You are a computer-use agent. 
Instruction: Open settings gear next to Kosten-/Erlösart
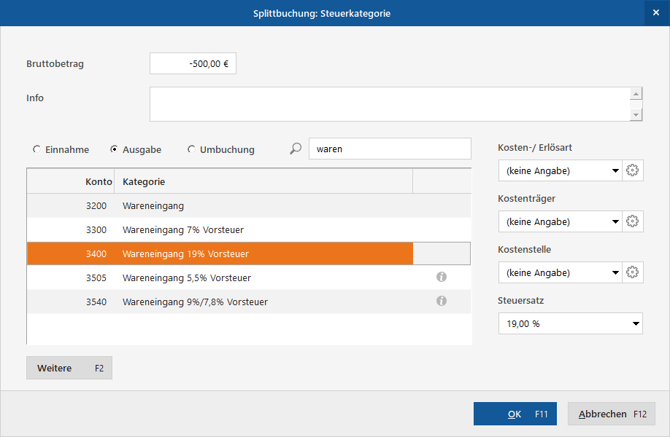click(x=632, y=170)
